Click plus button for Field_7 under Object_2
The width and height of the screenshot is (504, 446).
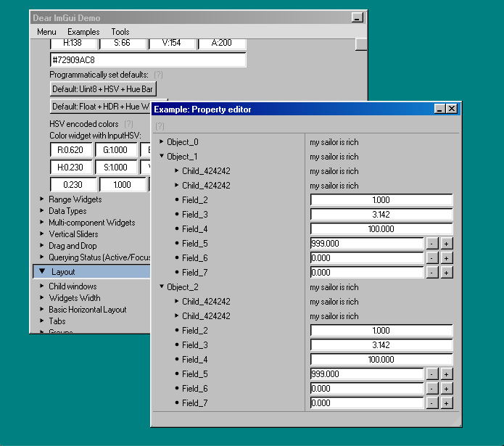tap(447, 403)
